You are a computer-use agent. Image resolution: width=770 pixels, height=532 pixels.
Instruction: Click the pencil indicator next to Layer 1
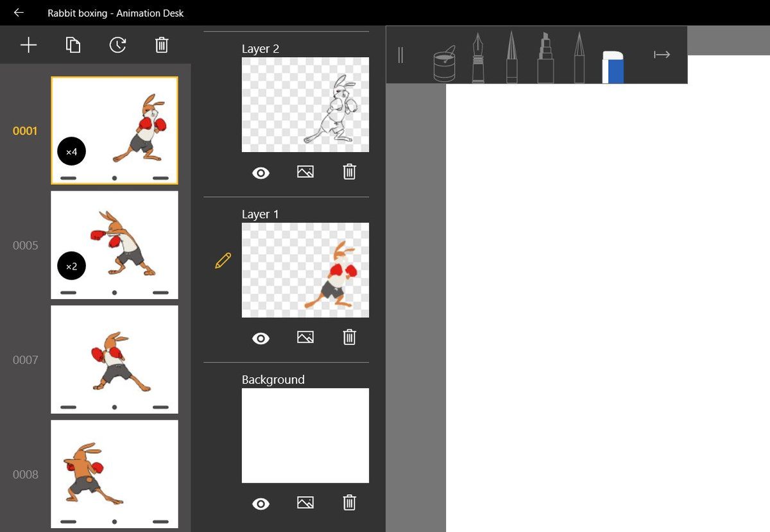222,260
